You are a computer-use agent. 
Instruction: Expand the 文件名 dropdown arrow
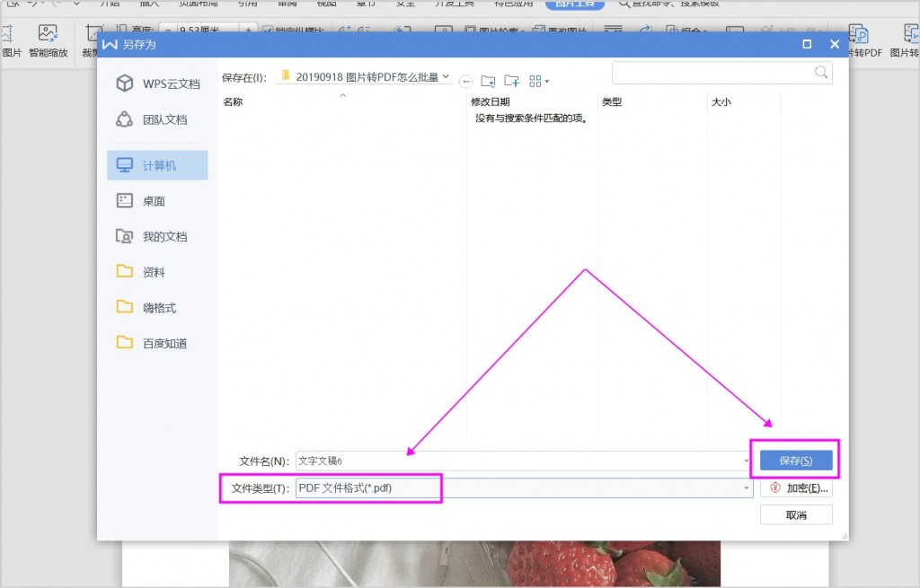coord(747,461)
